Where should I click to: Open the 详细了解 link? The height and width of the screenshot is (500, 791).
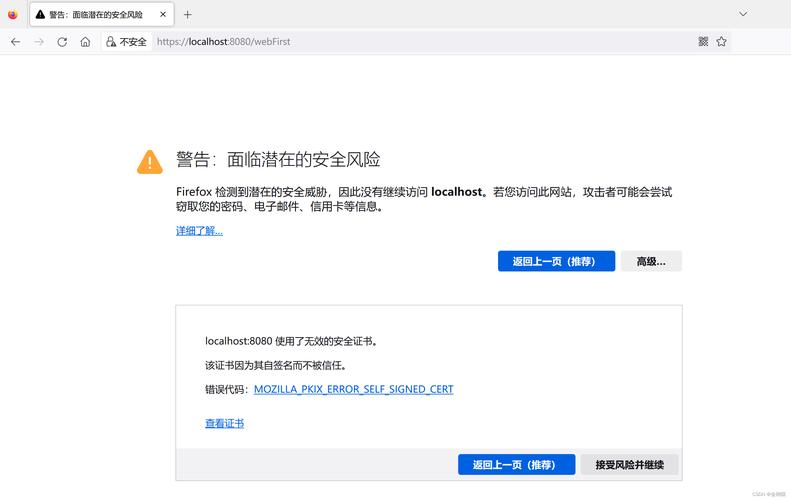(x=199, y=231)
